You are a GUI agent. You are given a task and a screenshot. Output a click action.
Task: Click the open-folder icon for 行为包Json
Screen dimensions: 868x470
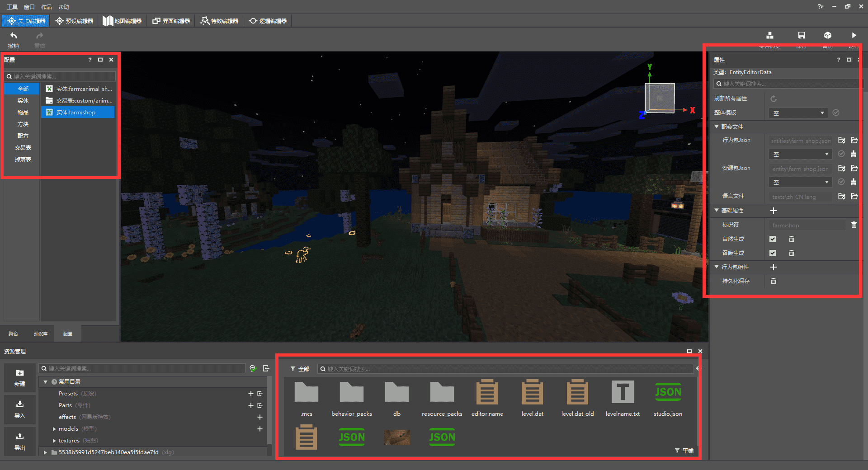click(x=854, y=141)
